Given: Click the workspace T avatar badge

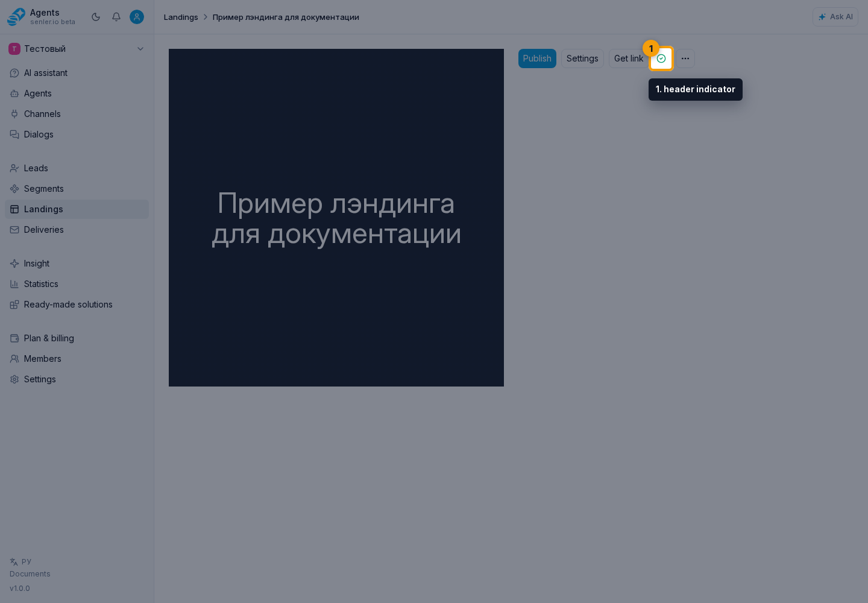Looking at the screenshot, I should [14, 49].
